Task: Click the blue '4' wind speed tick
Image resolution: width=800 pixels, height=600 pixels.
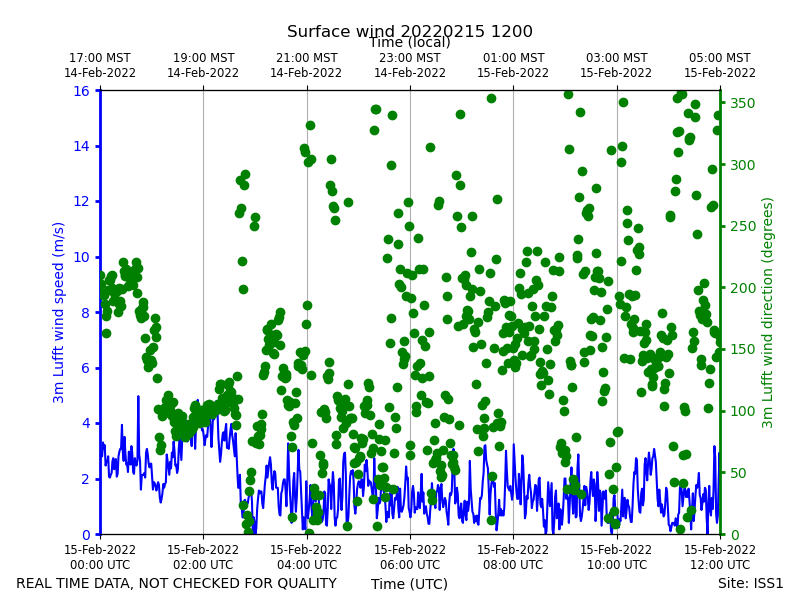Action: [x=86, y=423]
